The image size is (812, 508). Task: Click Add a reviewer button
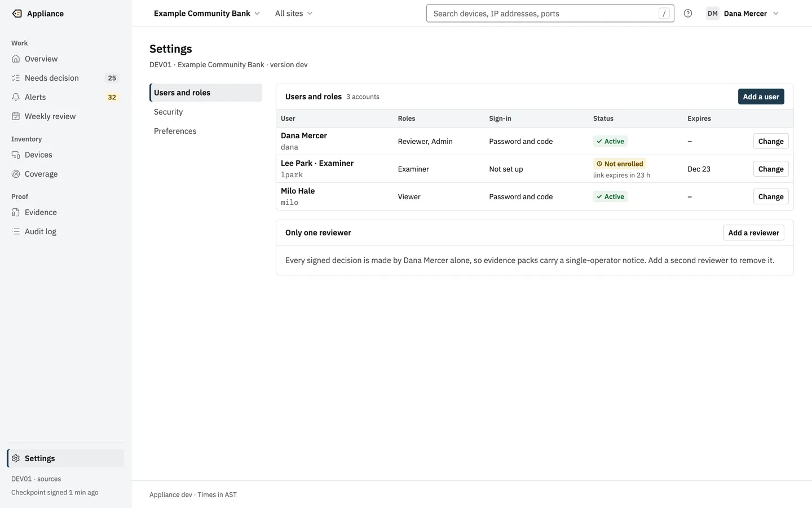(753, 233)
